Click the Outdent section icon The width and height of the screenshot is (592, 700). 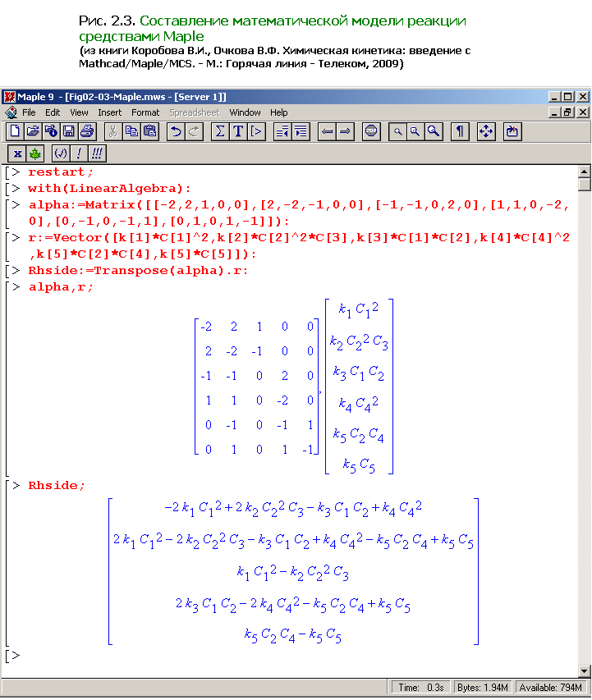click(282, 131)
